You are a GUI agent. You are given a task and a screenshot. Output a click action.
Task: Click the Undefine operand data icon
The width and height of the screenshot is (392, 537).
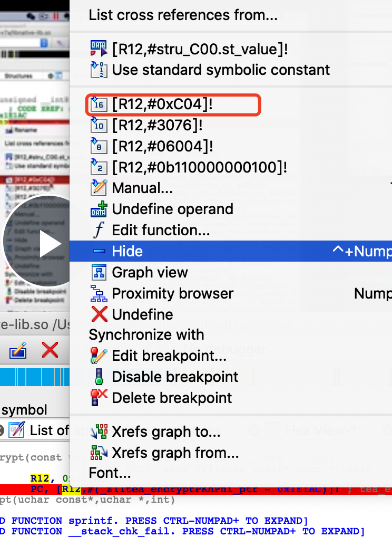[99, 209]
